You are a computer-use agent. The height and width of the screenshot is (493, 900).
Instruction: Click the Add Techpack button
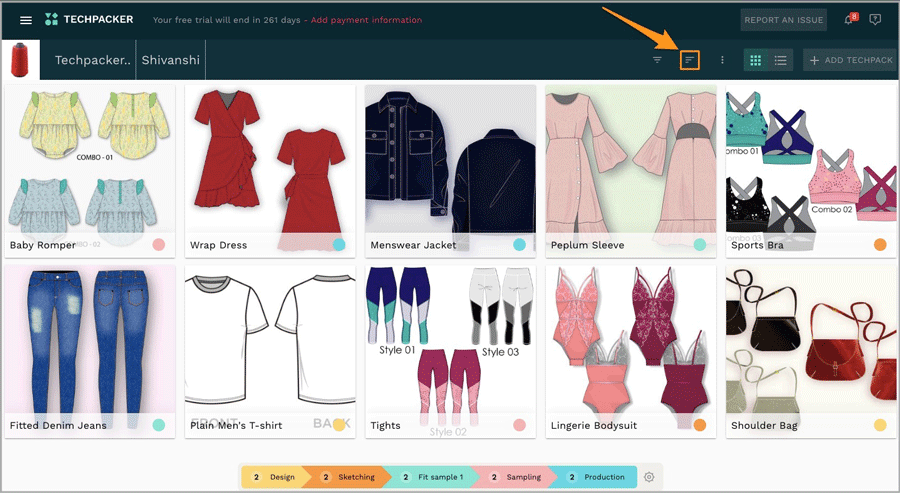click(x=850, y=60)
